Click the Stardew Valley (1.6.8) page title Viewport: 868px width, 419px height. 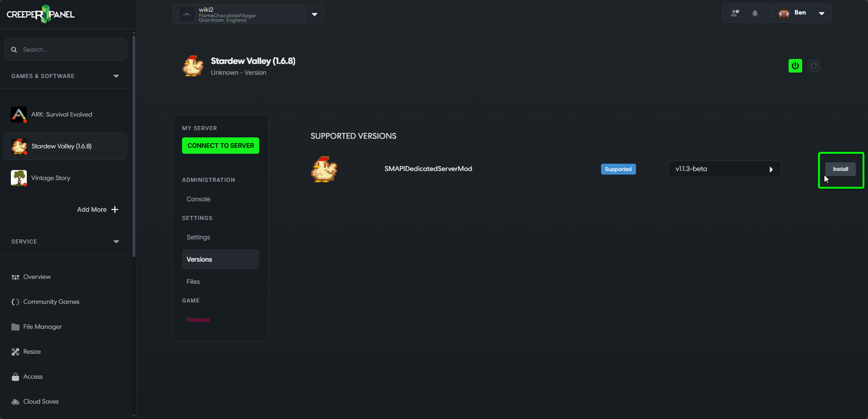(x=253, y=61)
